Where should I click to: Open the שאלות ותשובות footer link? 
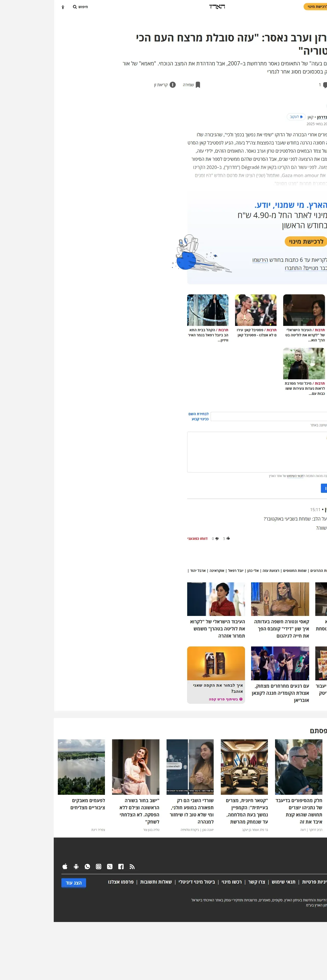pyautogui.click(x=156, y=882)
